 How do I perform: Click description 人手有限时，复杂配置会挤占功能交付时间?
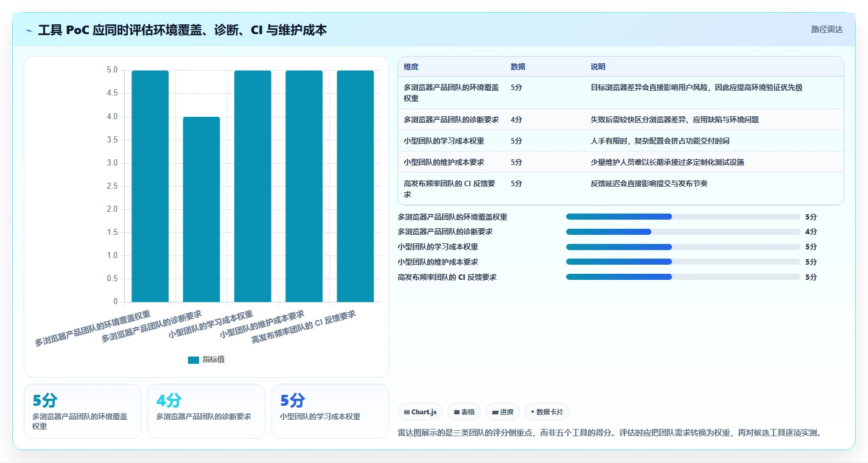pos(660,141)
